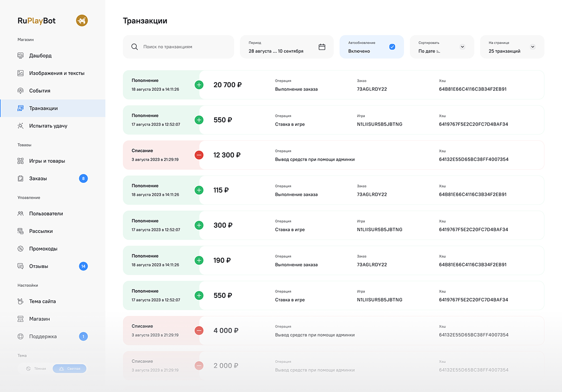Switch to the Тёмная theme
The image size is (562, 392).
pyautogui.click(x=36, y=369)
